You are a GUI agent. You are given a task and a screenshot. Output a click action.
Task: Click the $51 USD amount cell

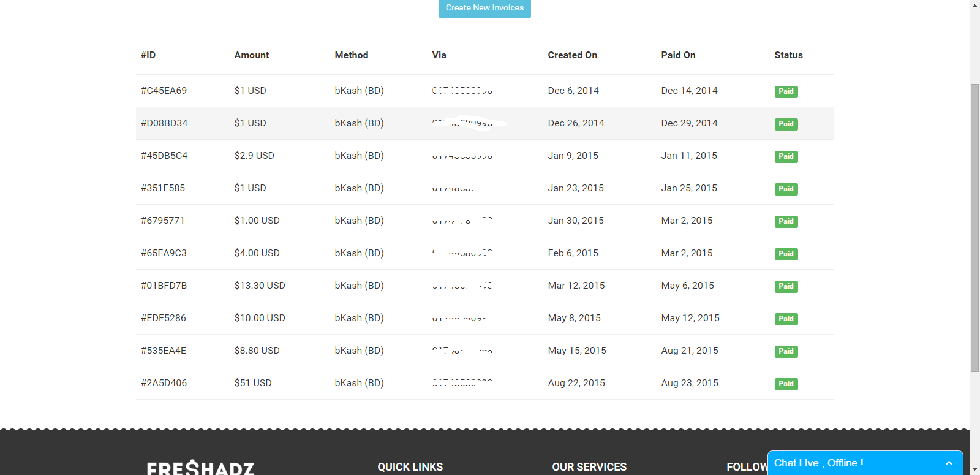(253, 383)
